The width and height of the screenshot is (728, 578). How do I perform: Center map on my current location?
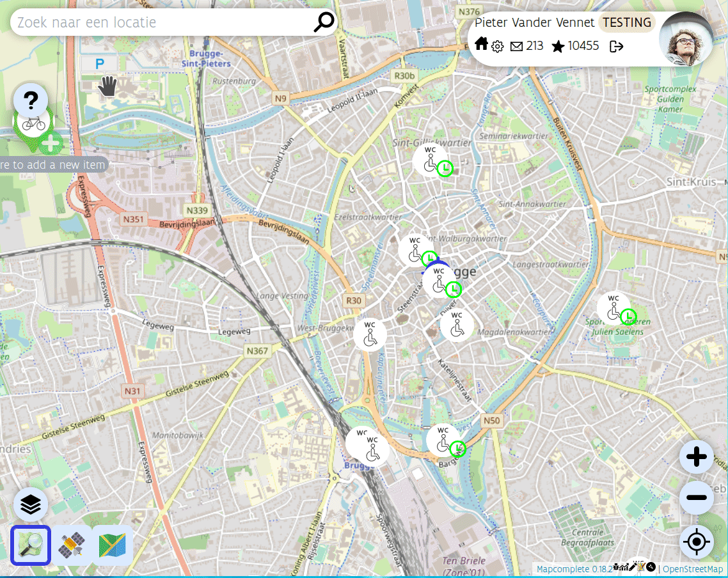696,542
